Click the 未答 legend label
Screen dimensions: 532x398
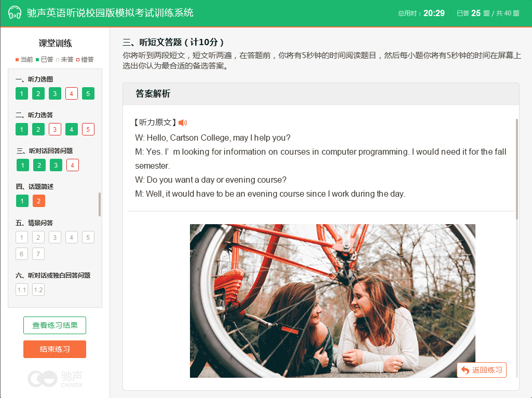(67, 59)
